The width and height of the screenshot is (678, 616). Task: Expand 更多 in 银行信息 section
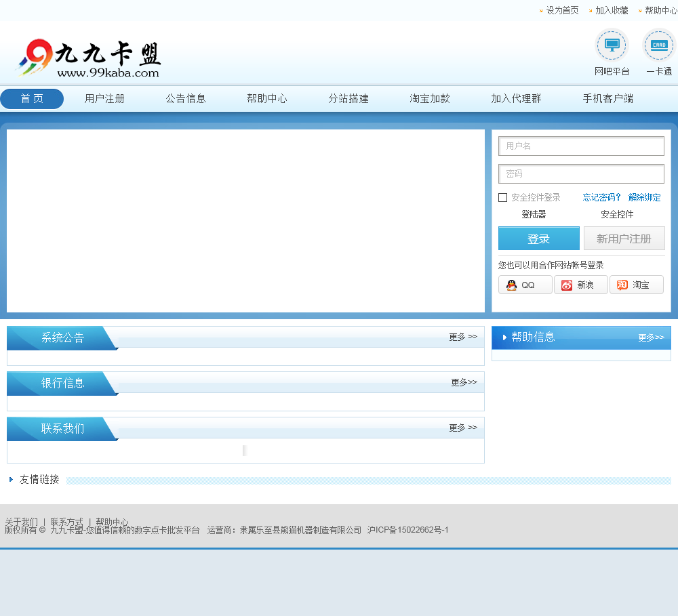coord(464,382)
